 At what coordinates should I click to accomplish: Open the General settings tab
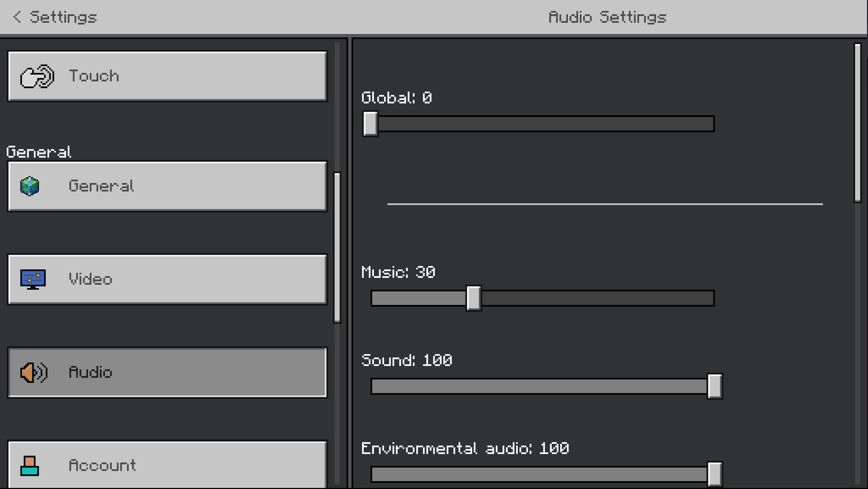[167, 186]
